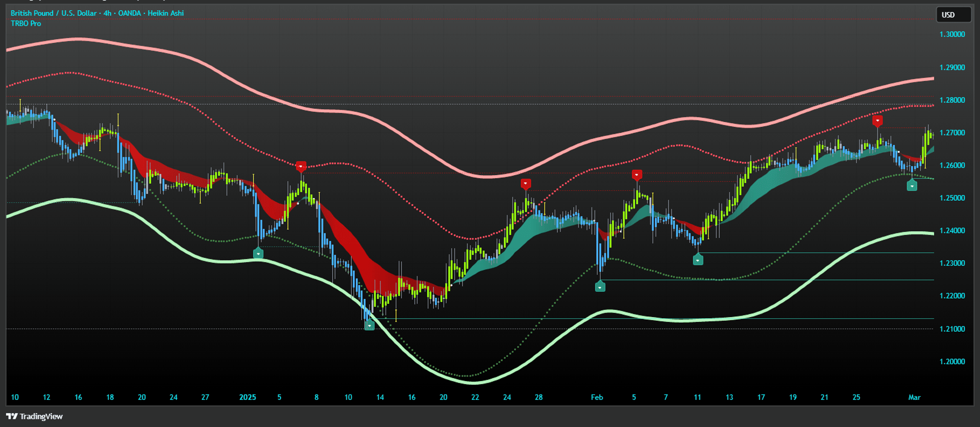Click the 13 date label on the time axis
This screenshot has height=427, width=980.
(x=729, y=397)
